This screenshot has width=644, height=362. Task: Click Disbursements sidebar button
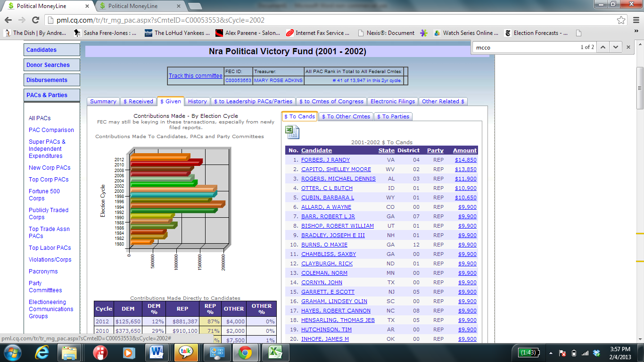(52, 80)
